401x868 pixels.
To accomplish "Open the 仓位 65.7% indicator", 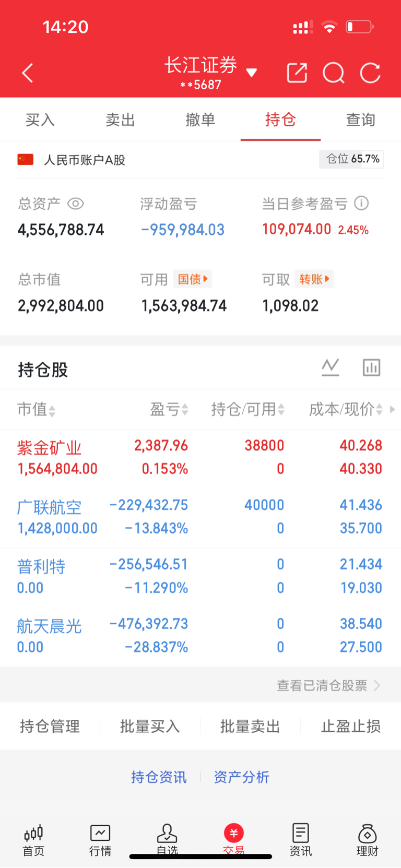I will click(351, 159).
